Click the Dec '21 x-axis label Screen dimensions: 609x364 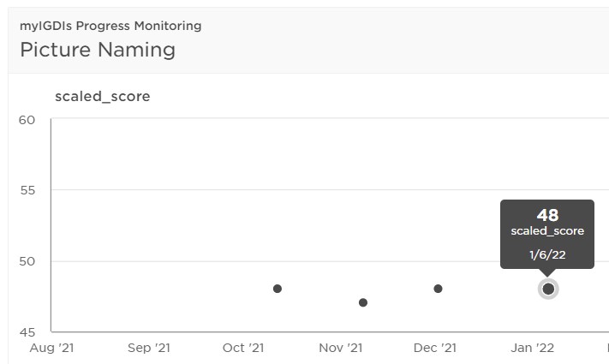435,348
